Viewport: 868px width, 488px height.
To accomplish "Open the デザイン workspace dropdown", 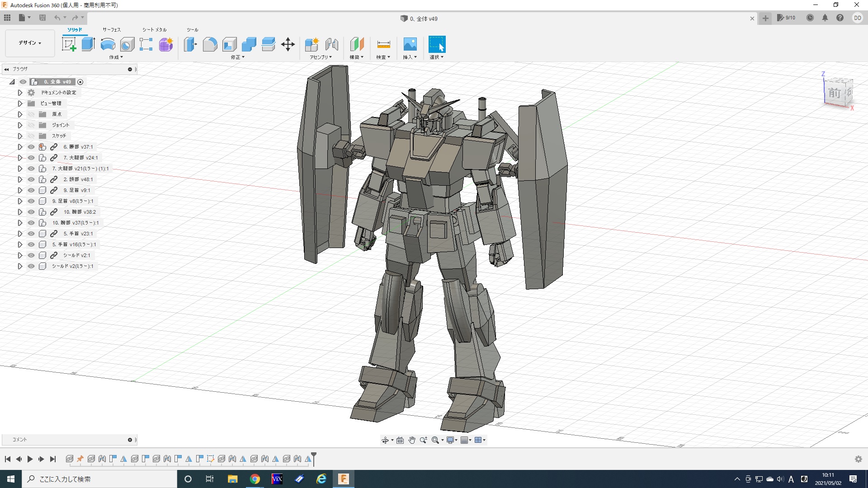I will (x=30, y=43).
